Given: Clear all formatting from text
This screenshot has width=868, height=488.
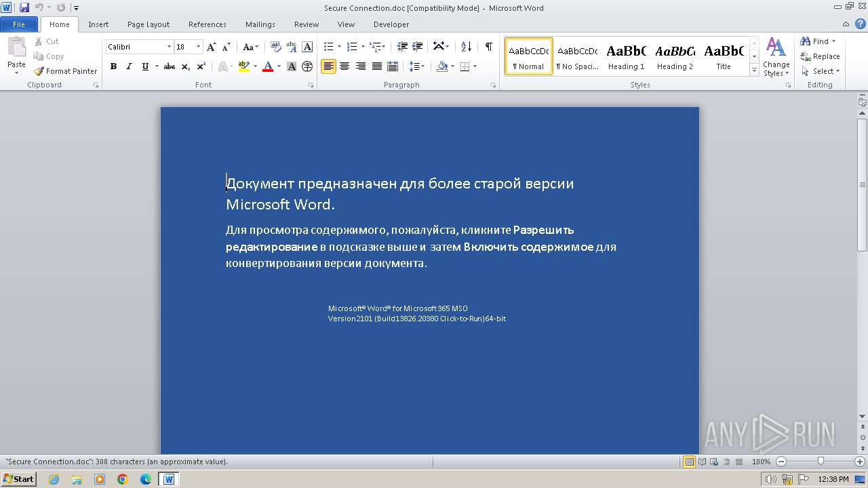Looking at the screenshot, I should (x=276, y=47).
